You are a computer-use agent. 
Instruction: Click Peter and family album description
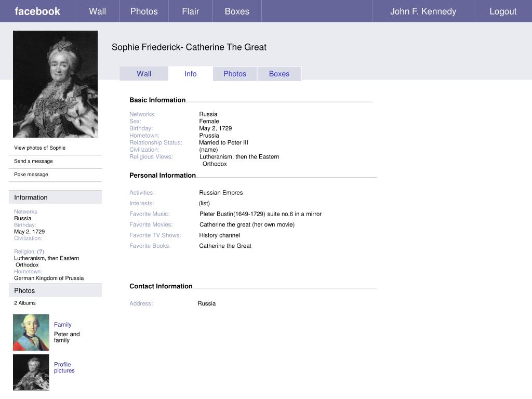coord(67,337)
